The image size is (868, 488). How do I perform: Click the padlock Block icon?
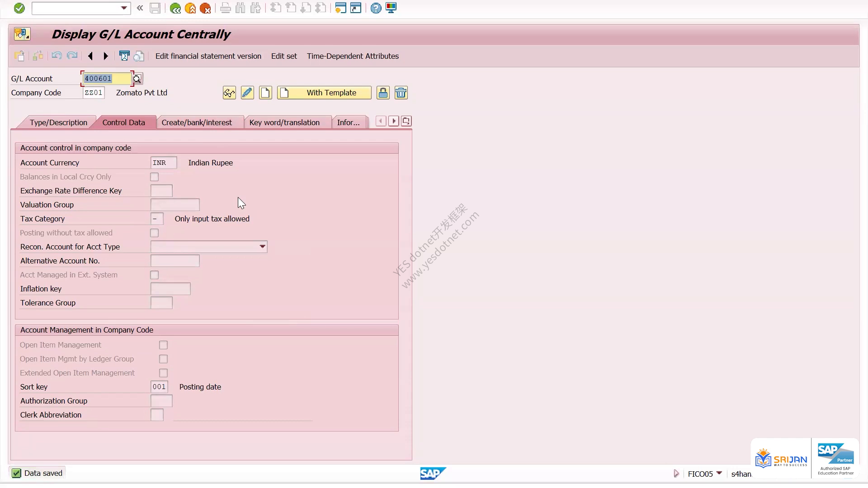click(383, 93)
